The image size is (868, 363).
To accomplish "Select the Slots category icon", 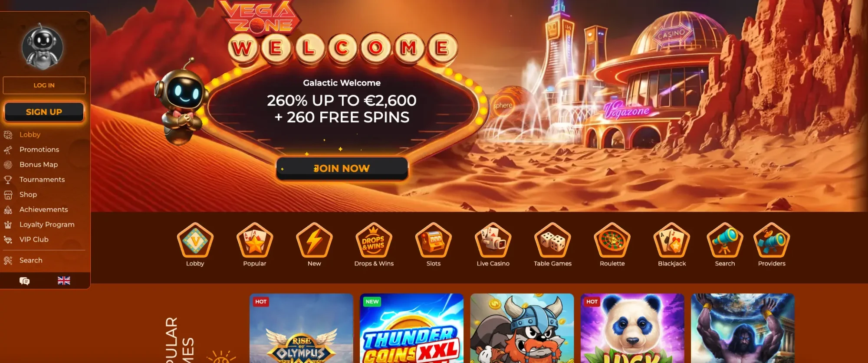I will click(x=433, y=240).
